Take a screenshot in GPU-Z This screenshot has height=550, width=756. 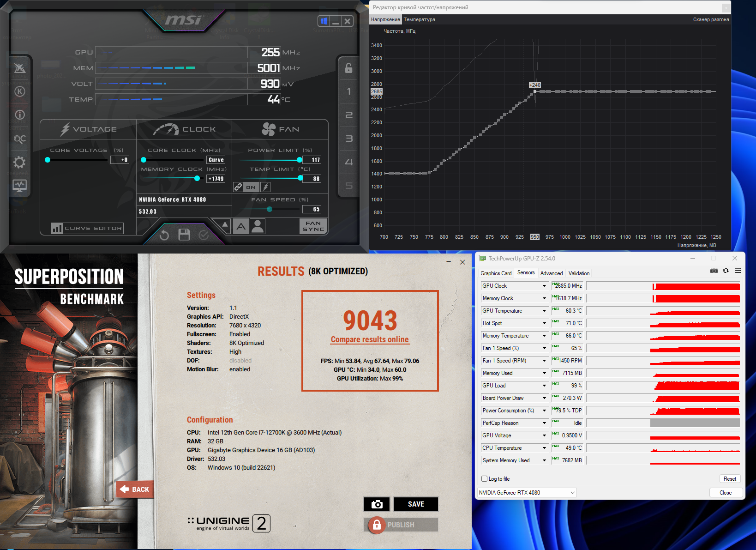click(714, 271)
